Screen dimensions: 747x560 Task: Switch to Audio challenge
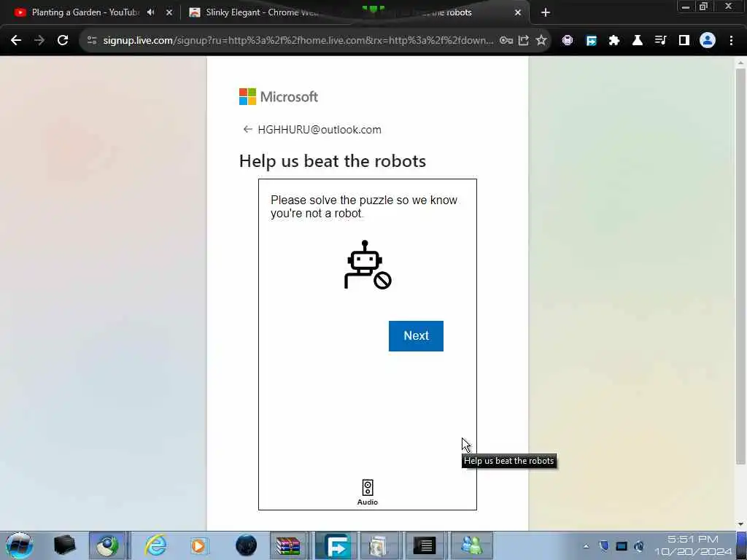(x=368, y=492)
